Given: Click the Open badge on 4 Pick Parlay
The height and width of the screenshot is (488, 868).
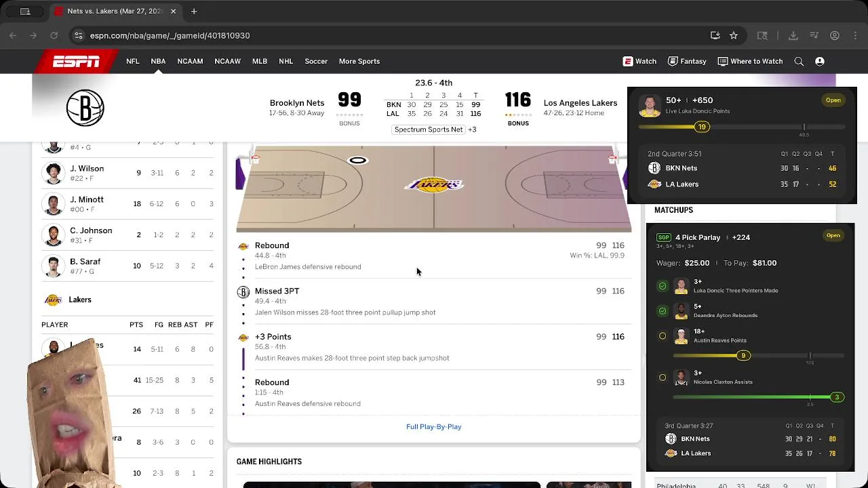Looking at the screenshot, I should tap(833, 236).
